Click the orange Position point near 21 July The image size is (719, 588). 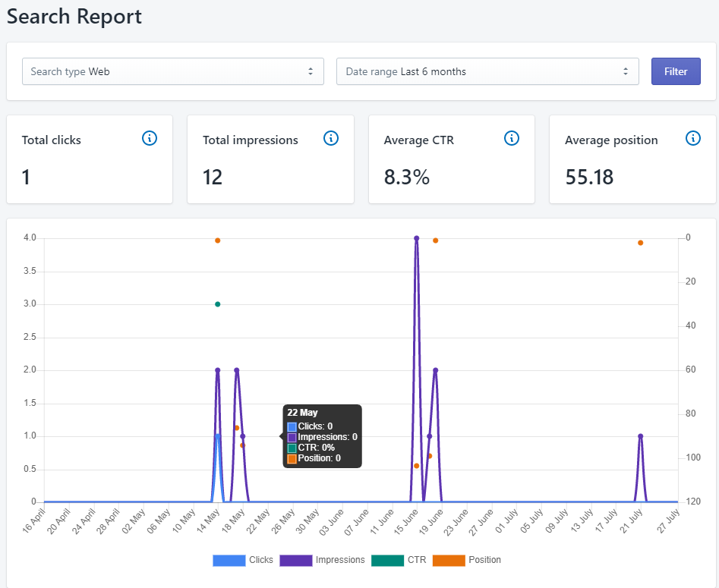[x=641, y=243]
